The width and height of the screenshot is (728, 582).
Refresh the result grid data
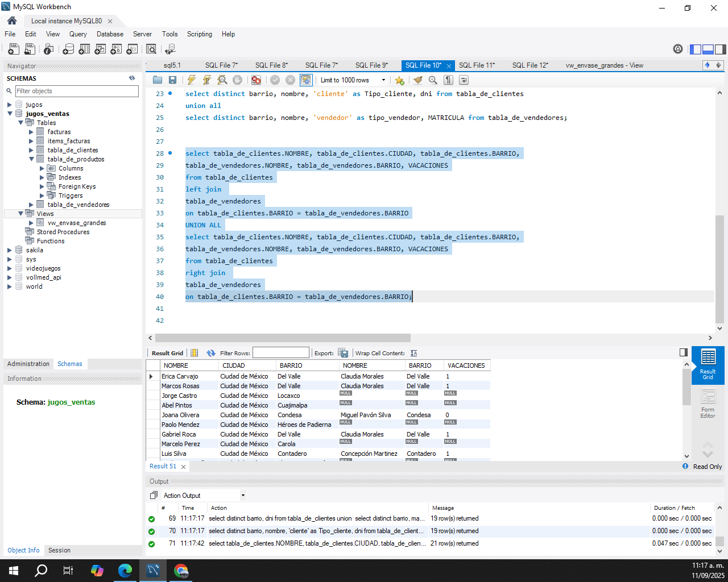coord(211,353)
